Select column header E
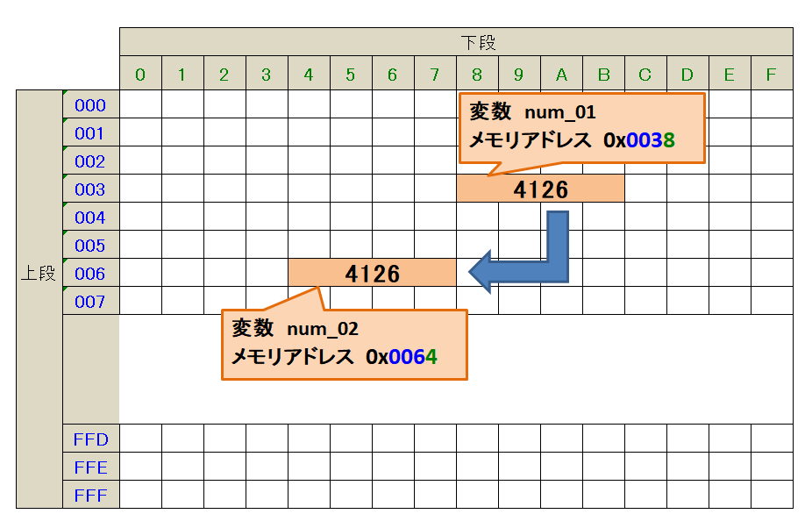Image resolution: width=812 pixels, height=521 pixels. [730, 75]
